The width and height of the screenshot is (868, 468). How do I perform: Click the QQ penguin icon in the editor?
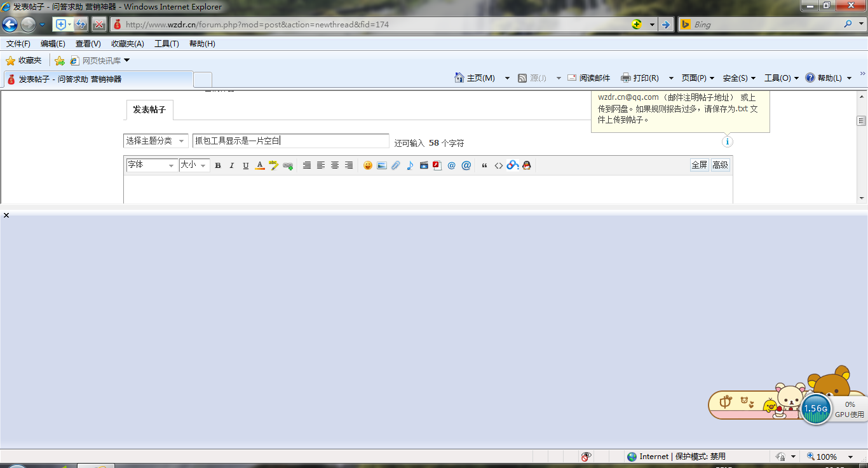click(x=526, y=165)
